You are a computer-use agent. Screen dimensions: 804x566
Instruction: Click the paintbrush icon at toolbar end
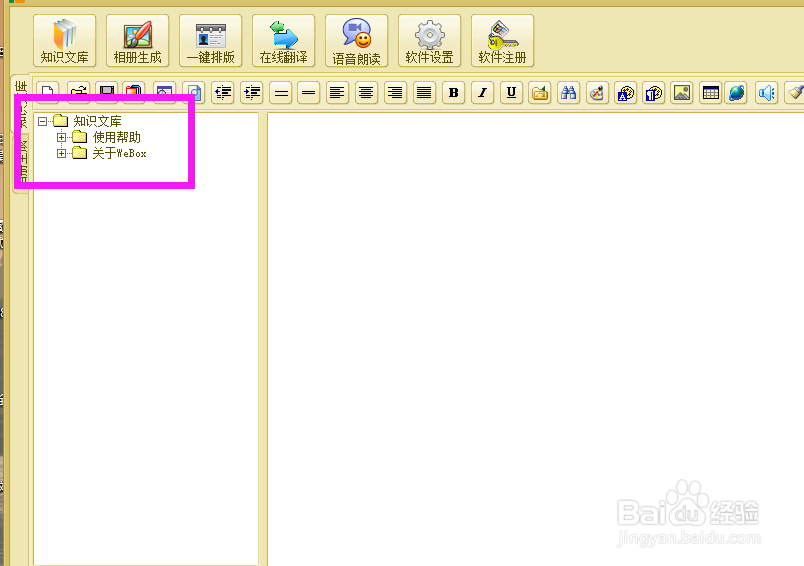tap(795, 93)
